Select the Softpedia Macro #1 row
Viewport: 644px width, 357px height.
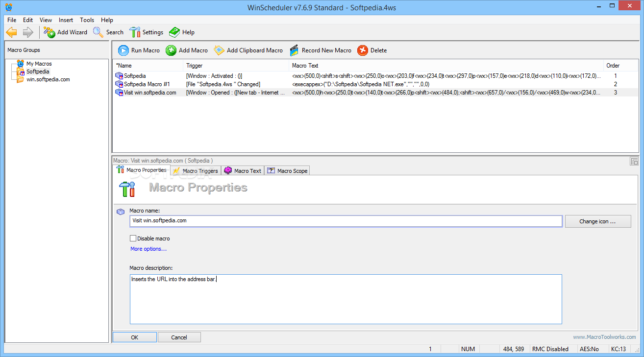(x=376, y=84)
